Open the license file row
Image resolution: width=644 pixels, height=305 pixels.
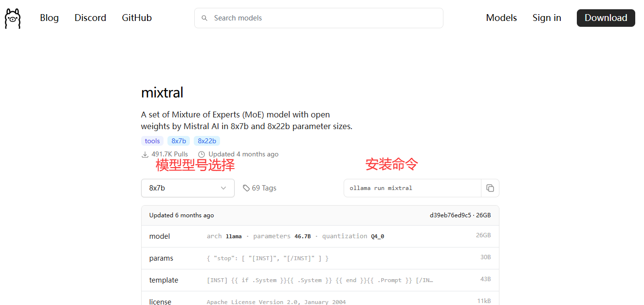[320, 299]
